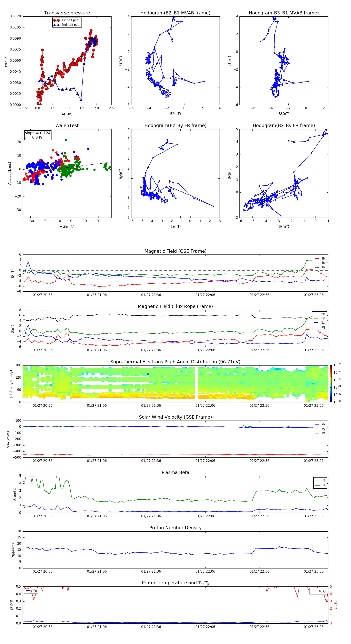Click the 'Vsw(km/s)' y-axis label
Image resolution: width=351 pixels, height=644 pixels.
(8, 439)
